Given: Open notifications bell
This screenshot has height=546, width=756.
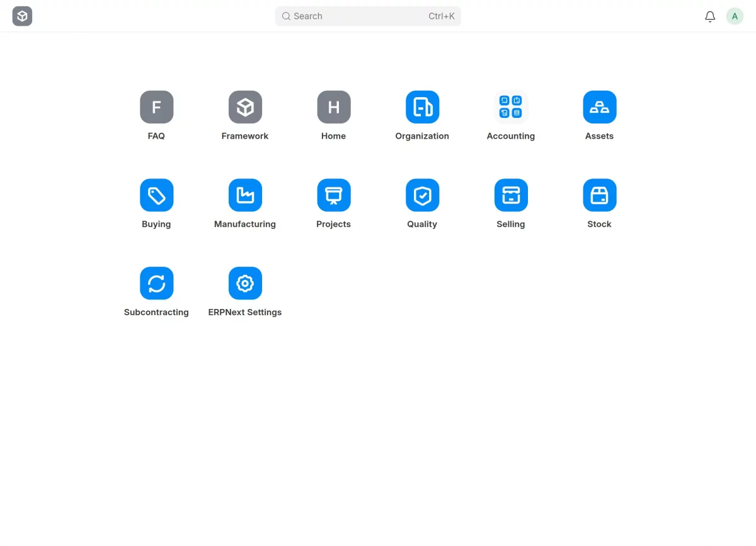Looking at the screenshot, I should click(710, 16).
